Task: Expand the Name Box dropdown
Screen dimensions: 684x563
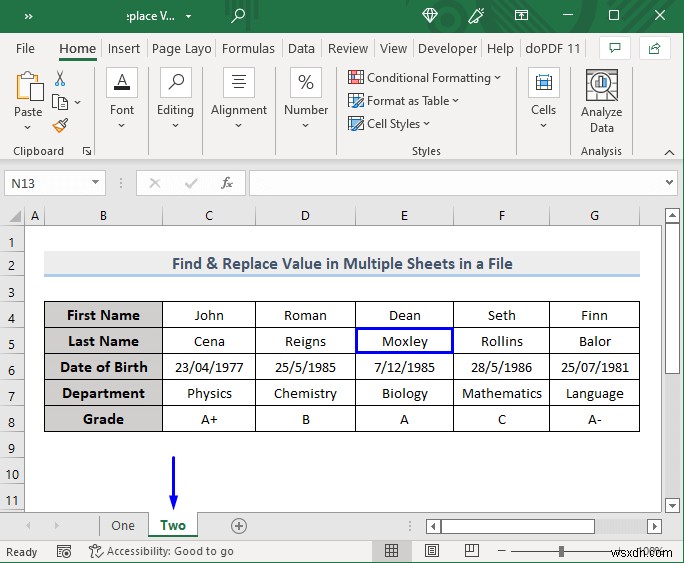Action: pyautogui.click(x=96, y=183)
